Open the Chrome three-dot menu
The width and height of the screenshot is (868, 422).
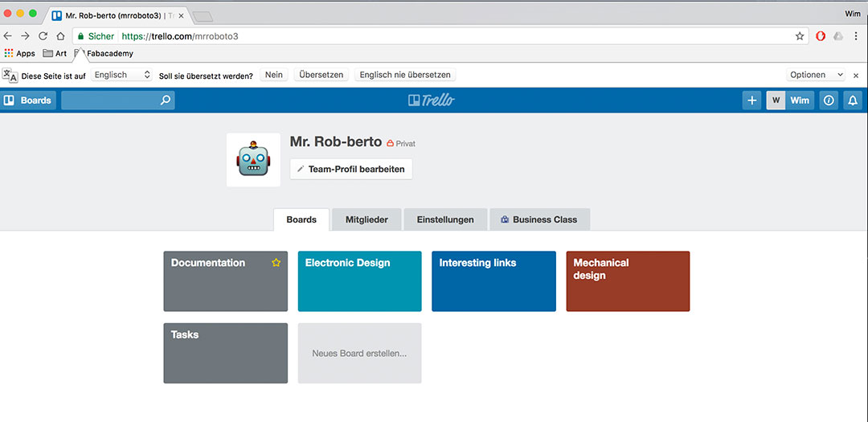(856, 36)
